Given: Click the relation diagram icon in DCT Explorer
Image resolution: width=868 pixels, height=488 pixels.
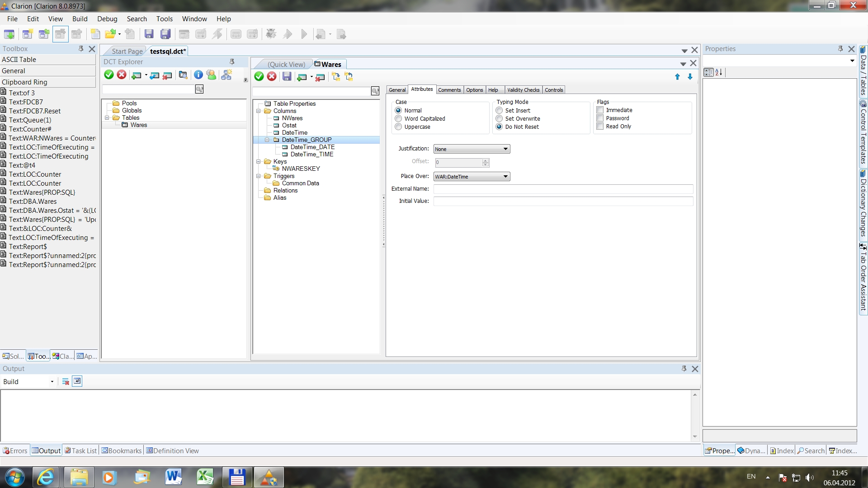Looking at the screenshot, I should coord(226,75).
